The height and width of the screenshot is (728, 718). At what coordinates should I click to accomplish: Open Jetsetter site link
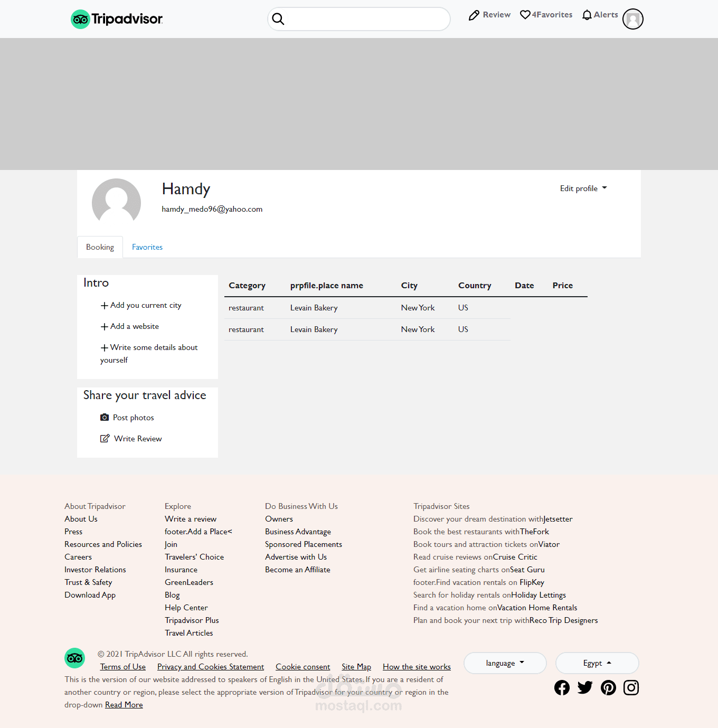(558, 519)
